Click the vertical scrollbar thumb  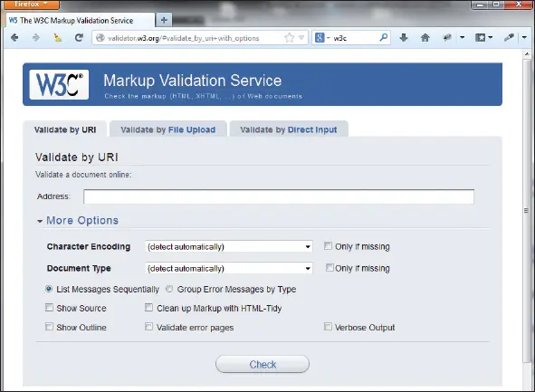coord(527,211)
